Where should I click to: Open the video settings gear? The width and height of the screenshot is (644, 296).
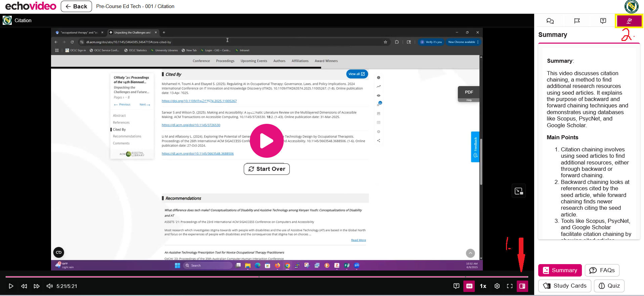[x=497, y=286]
